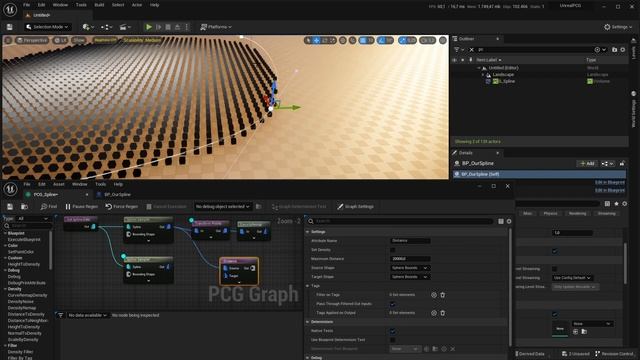Collapse the Density category in node palette
The height and width of the screenshot is (360, 640).
click(x=5, y=289)
